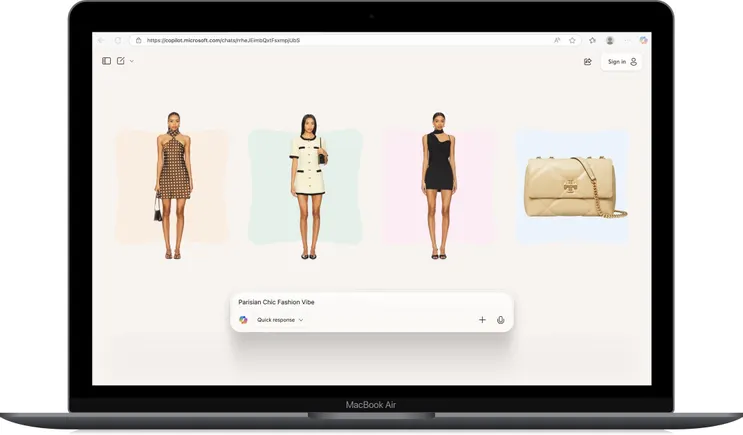Choose the black mini dress image
743x435 pixels.
tap(437, 185)
